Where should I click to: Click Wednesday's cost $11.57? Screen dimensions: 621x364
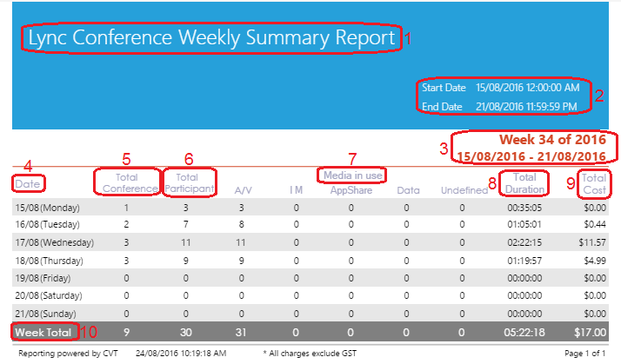tap(592, 242)
